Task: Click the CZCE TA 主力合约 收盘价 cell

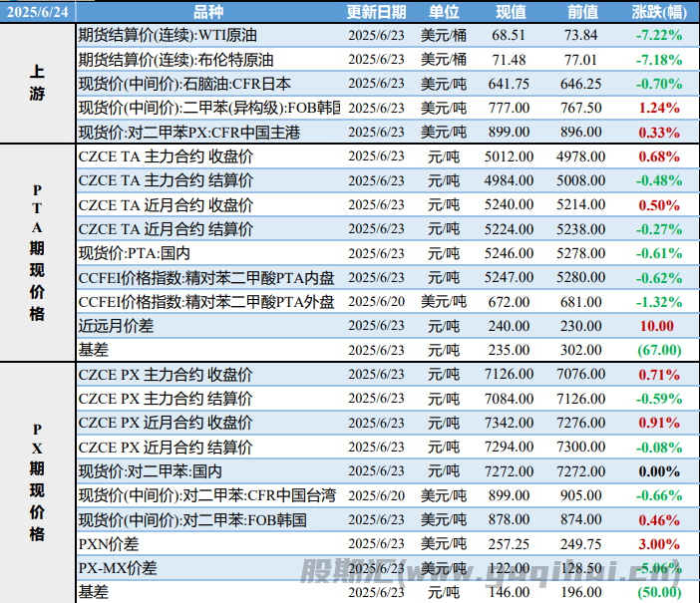Action: [166, 155]
